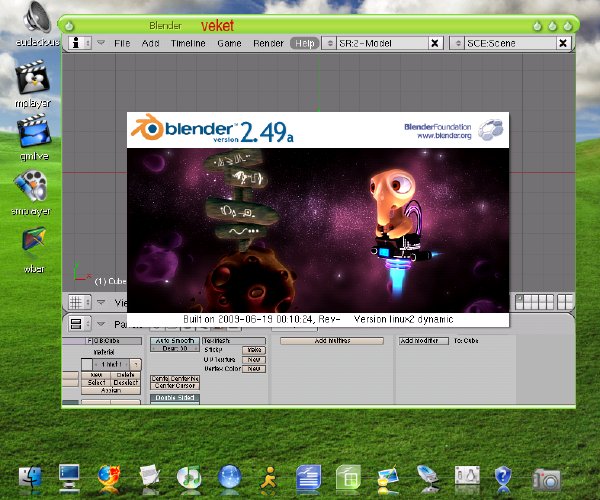
Task: Click the SR:2-Model screen name field
Action: click(382, 43)
